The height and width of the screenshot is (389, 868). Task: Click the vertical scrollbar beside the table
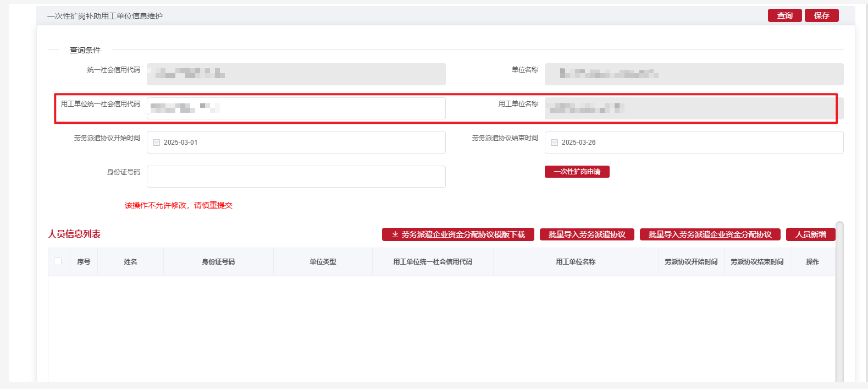click(839, 303)
